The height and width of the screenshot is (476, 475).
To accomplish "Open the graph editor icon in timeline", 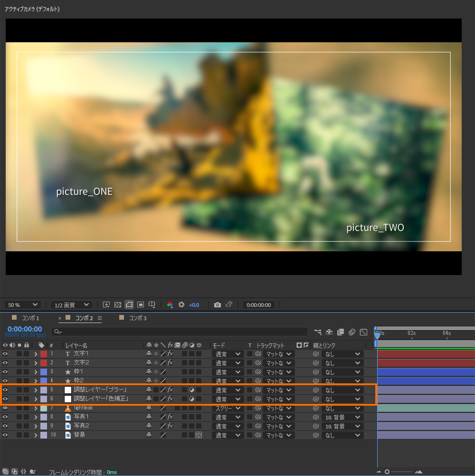I will [363, 332].
